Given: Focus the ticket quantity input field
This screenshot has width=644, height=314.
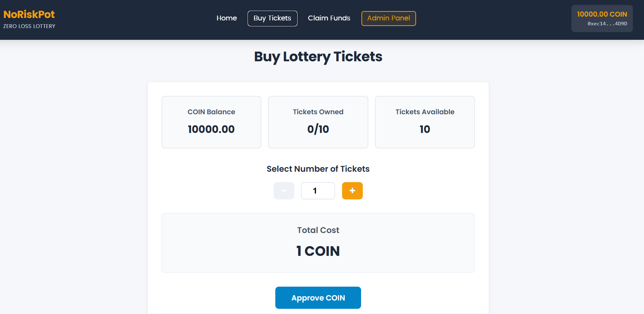Looking at the screenshot, I should click(x=318, y=191).
